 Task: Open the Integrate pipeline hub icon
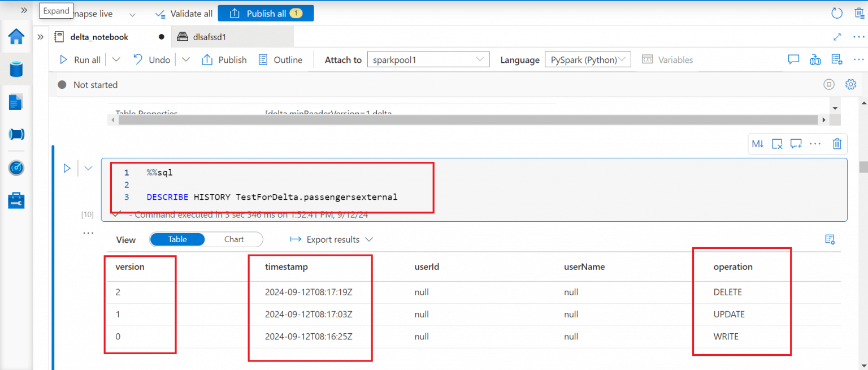point(16,134)
